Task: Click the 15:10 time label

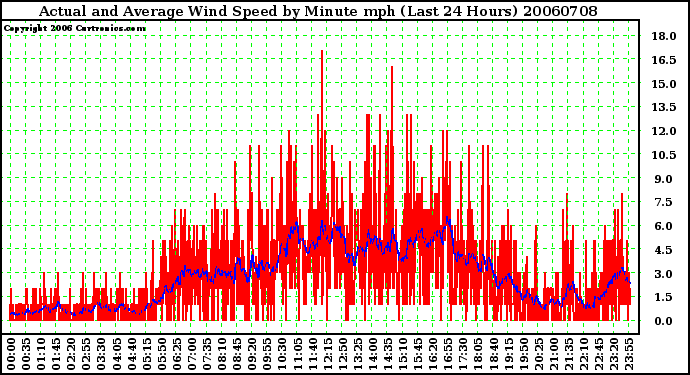Action: point(402,354)
